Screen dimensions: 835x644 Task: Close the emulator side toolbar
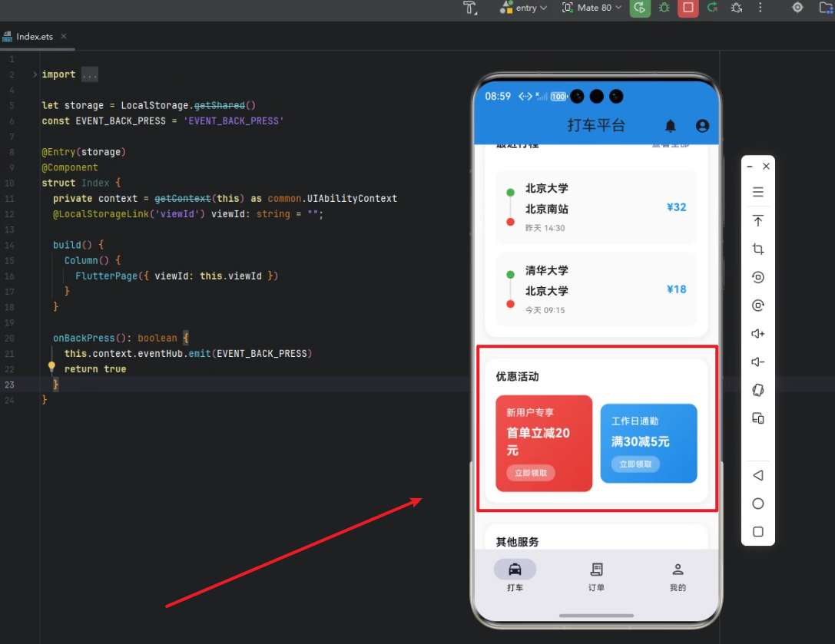tap(766, 167)
